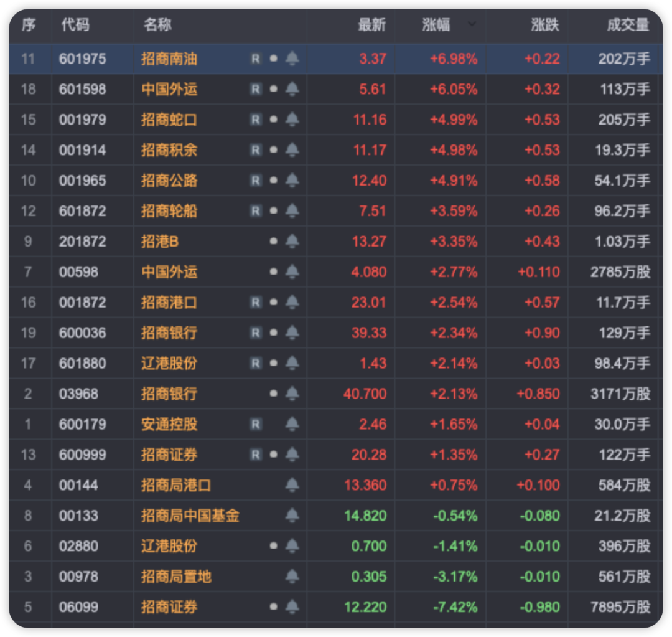
Task: Toggle the dot marker for stock code 02880
Action: (273, 546)
